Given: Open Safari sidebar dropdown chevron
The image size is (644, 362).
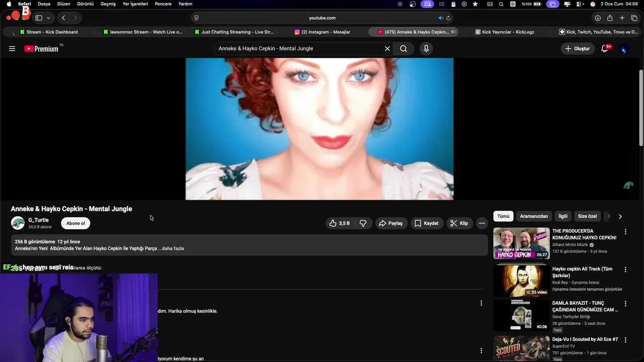Looking at the screenshot, I should coord(48,18).
